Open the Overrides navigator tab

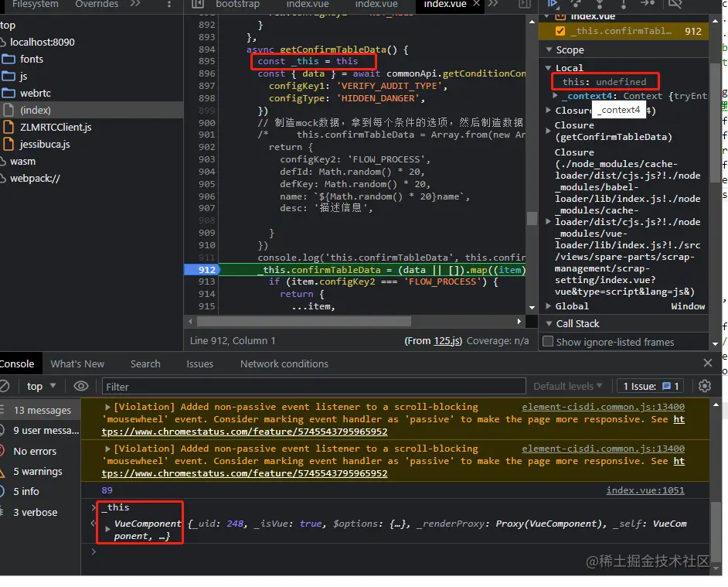pyautogui.click(x=97, y=4)
